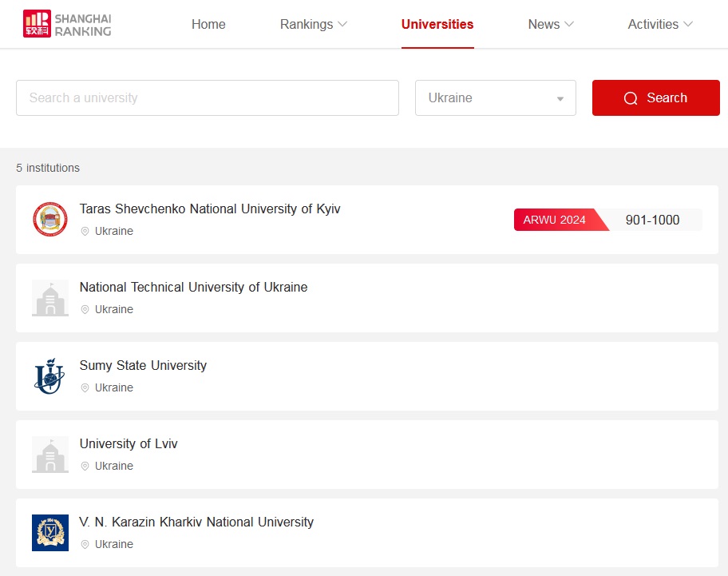Viewport: 728px width, 576px height.
Task: Expand the Rankings menu
Action: (x=314, y=24)
